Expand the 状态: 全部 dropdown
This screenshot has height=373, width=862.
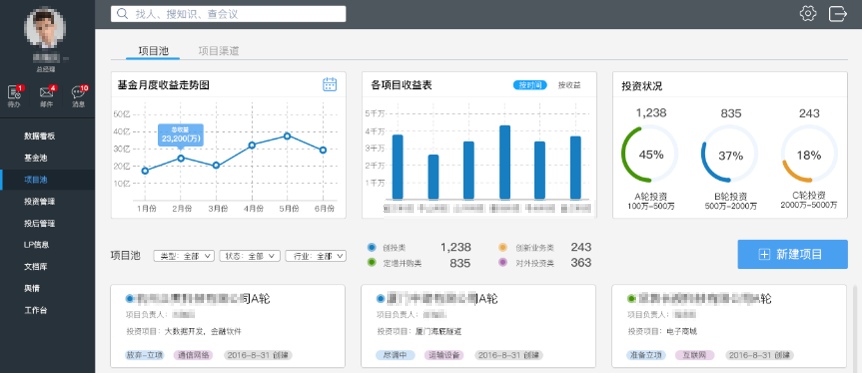(250, 256)
